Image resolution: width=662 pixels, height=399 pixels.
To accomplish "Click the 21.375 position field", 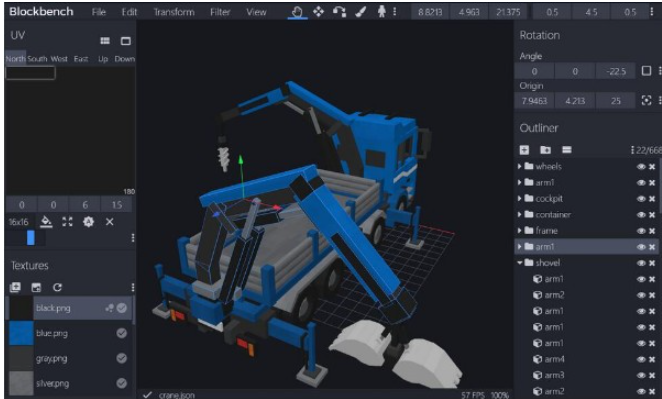I will coord(508,12).
